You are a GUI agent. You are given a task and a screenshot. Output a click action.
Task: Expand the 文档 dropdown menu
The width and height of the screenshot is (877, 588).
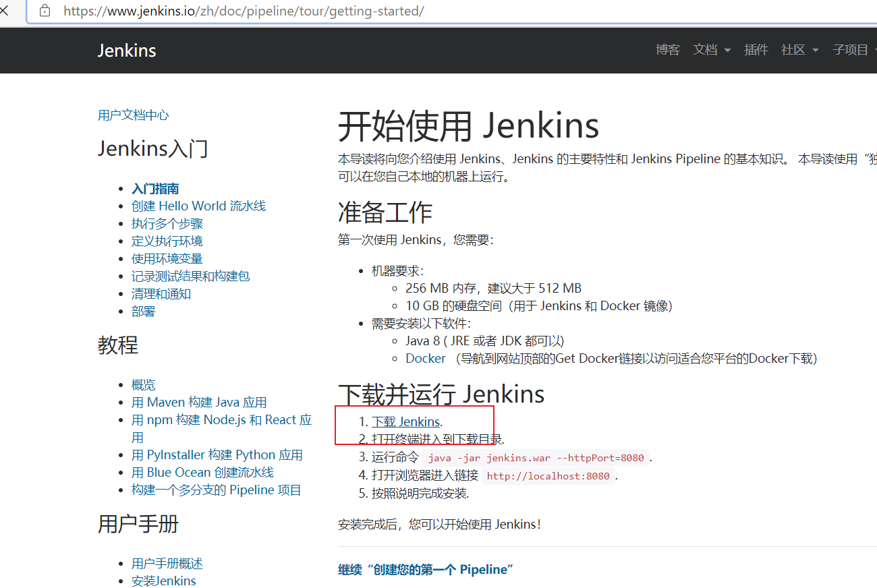pos(712,50)
